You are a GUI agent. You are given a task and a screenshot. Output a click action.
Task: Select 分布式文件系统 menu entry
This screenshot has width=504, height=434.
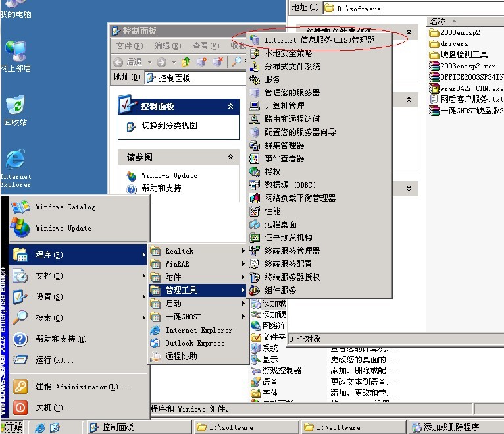click(x=320, y=67)
